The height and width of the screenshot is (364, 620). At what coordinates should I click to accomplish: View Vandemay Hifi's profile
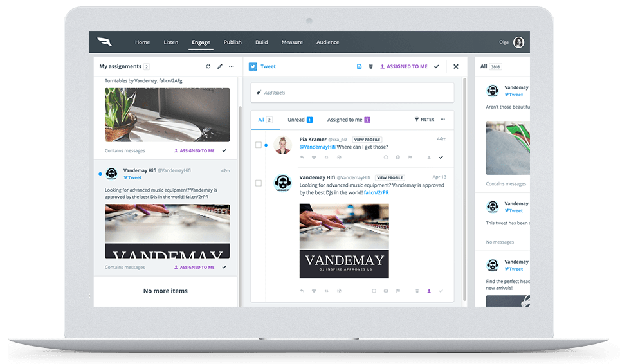(x=390, y=178)
